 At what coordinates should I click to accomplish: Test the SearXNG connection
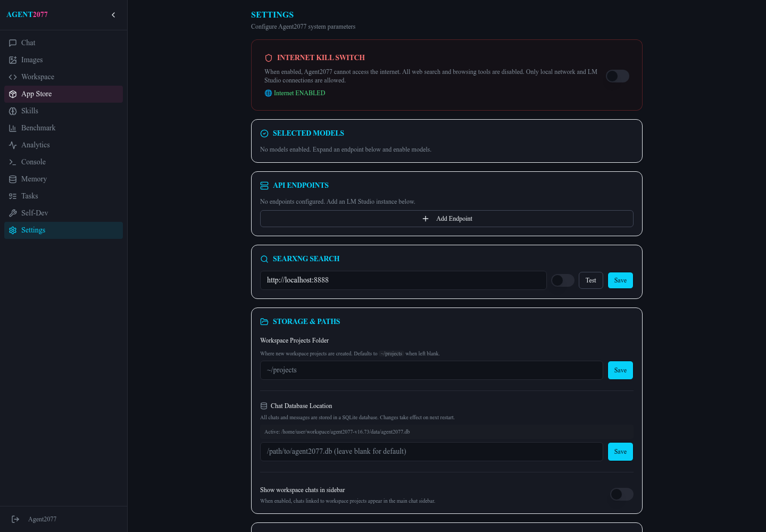tap(591, 280)
